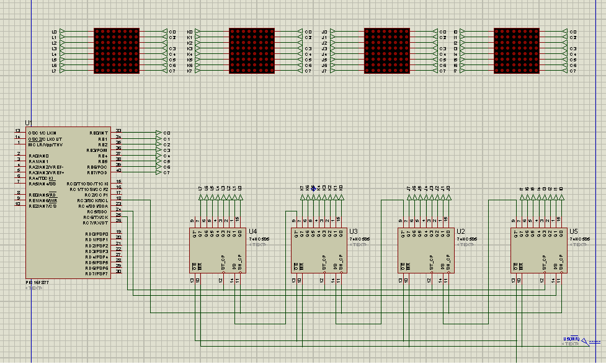Click the U5(MR) voltage probe symbol

click(x=586, y=342)
